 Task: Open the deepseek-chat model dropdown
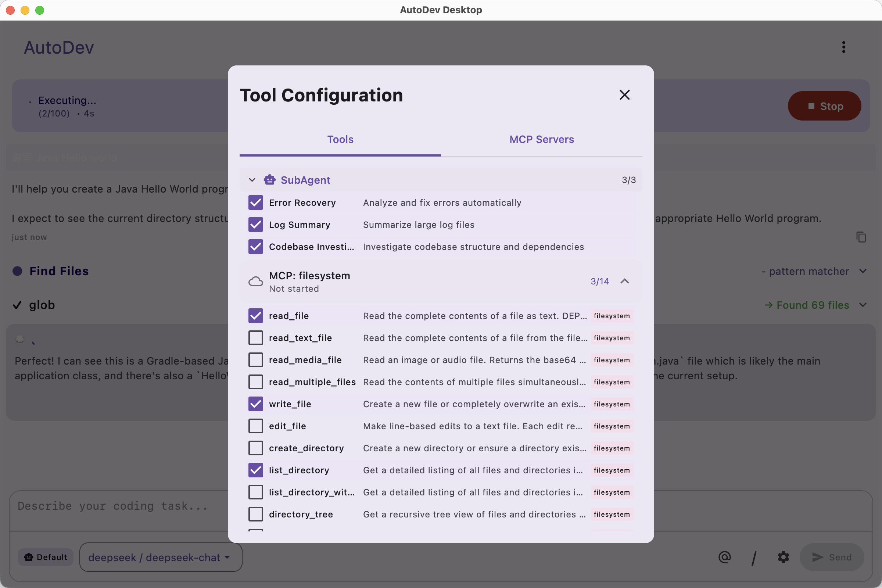pyautogui.click(x=161, y=557)
